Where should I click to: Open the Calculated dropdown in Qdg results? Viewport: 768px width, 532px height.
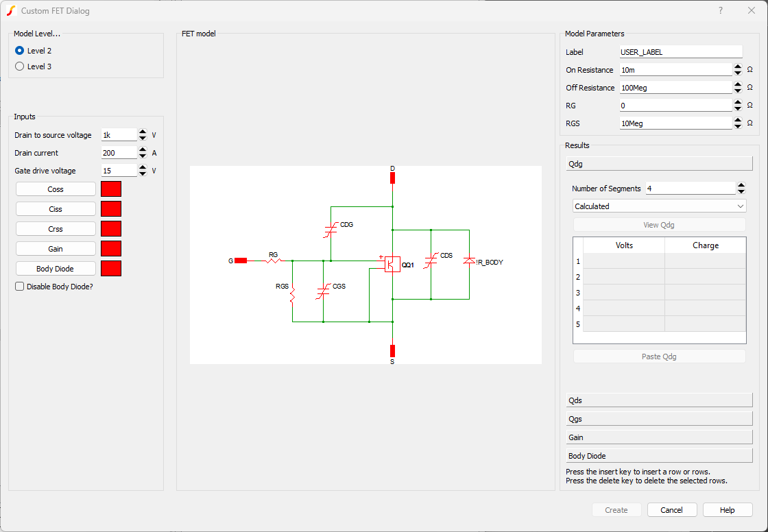[659, 206]
